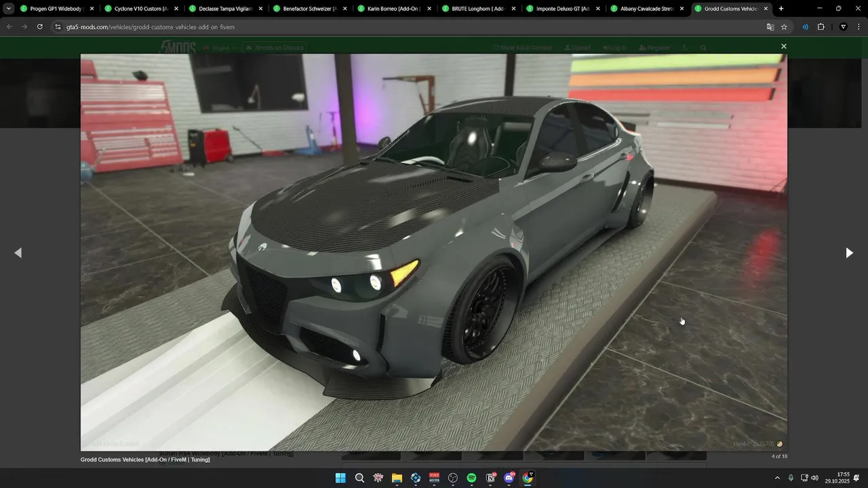
Task: Click the dimmed 5MODS site logo
Action: point(177,47)
